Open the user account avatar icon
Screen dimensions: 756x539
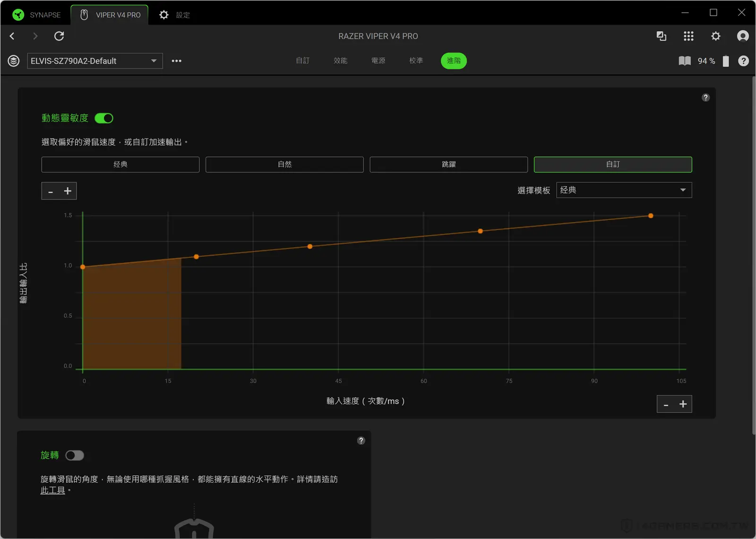pyautogui.click(x=743, y=36)
